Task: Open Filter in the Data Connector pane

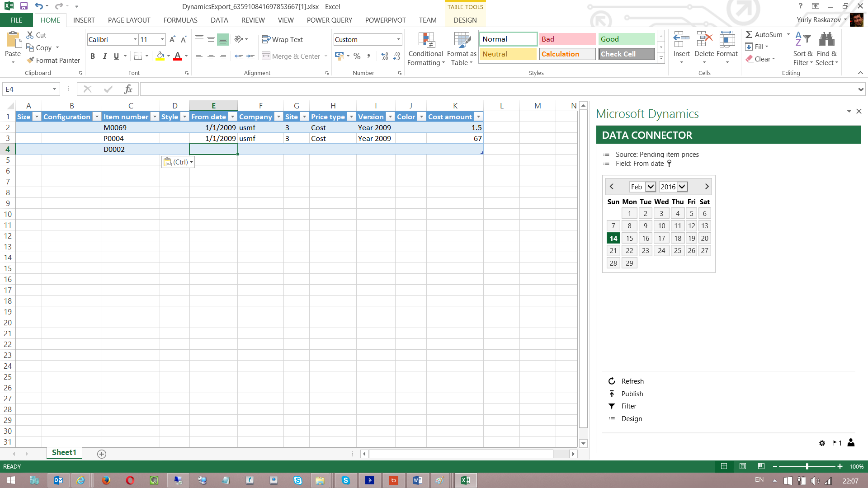Action: coord(628,406)
